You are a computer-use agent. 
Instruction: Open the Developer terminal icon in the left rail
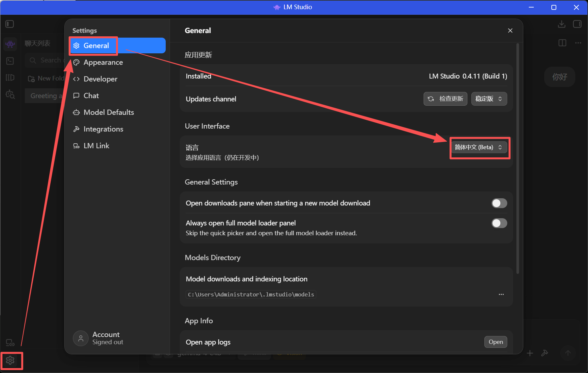point(10,61)
